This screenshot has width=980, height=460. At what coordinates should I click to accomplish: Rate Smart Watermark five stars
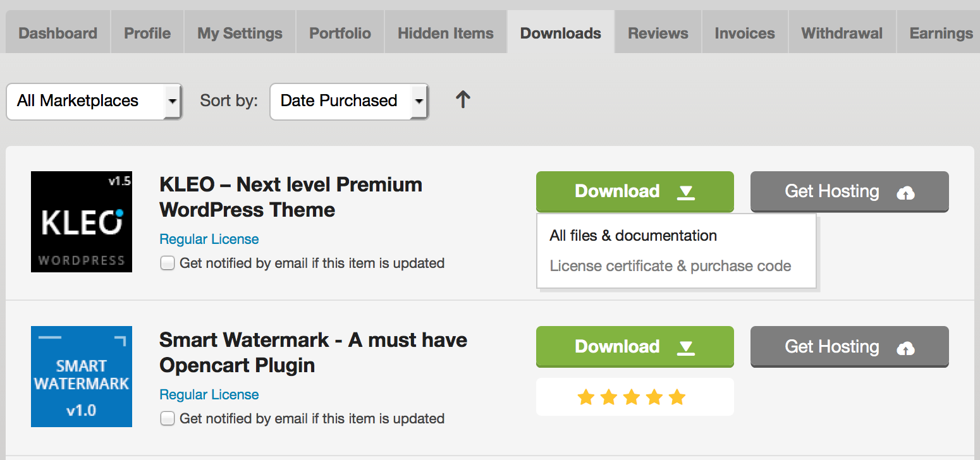[x=677, y=397]
